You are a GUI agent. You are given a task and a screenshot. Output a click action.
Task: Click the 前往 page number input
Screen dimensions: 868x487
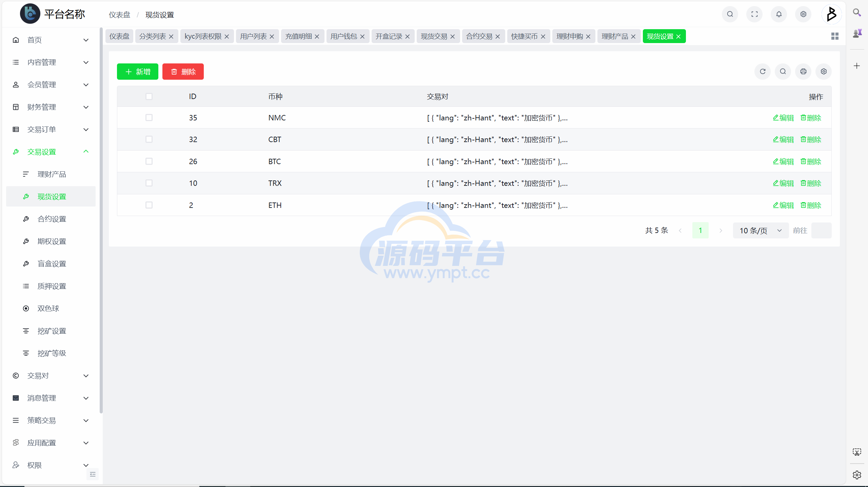tap(821, 231)
